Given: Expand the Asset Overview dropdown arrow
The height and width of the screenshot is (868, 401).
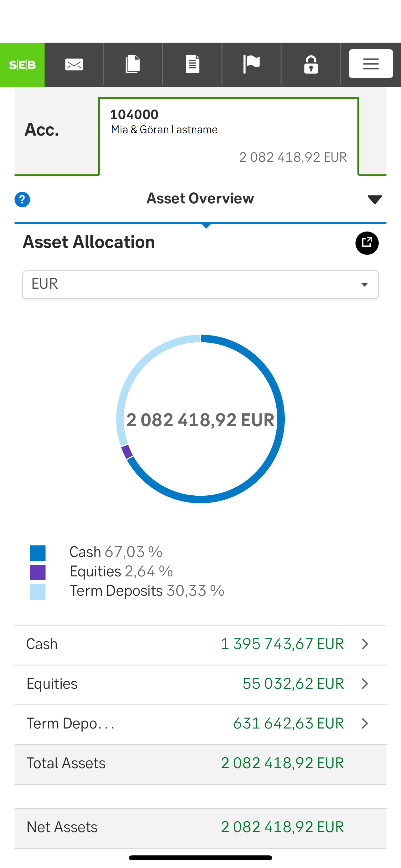Looking at the screenshot, I should 375,200.
